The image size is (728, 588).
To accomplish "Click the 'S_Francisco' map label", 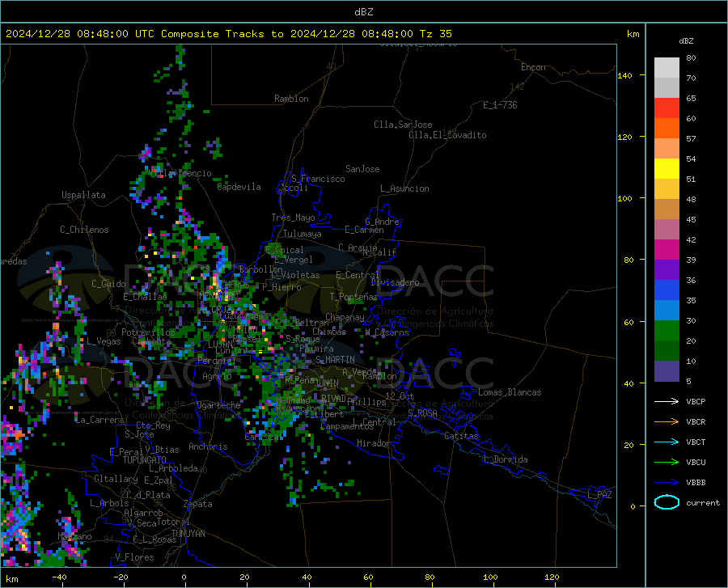I will coord(318,179).
